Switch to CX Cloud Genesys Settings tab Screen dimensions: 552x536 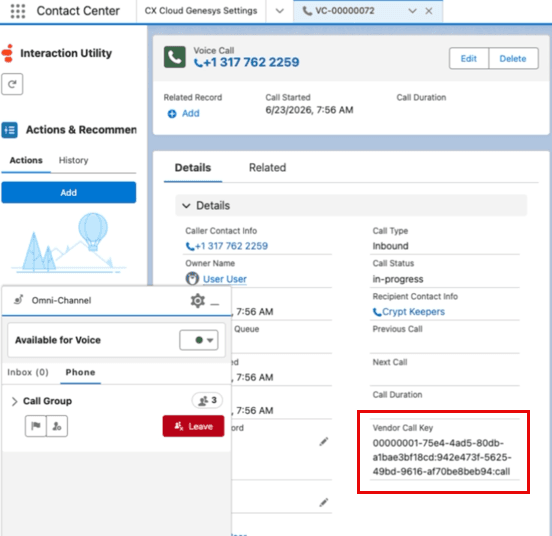[x=201, y=11]
